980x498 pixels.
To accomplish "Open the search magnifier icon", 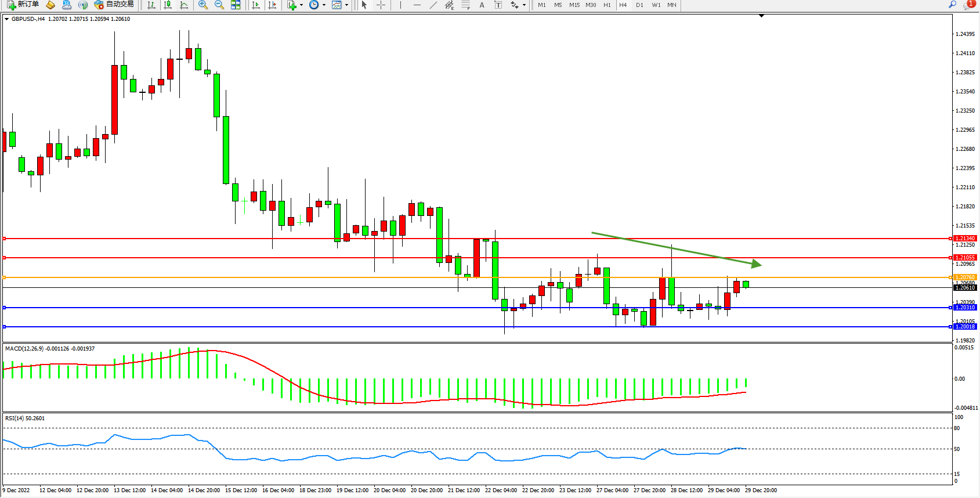I will 952,5.
